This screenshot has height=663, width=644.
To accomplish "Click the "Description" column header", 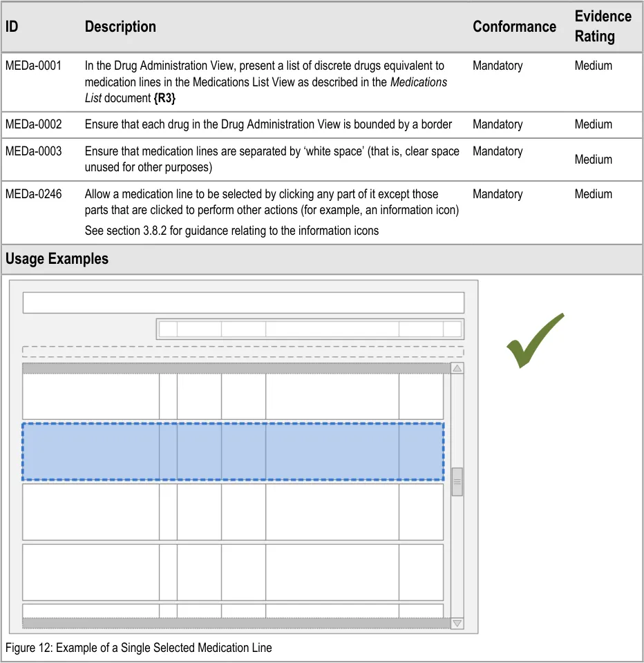I will pos(120,27).
